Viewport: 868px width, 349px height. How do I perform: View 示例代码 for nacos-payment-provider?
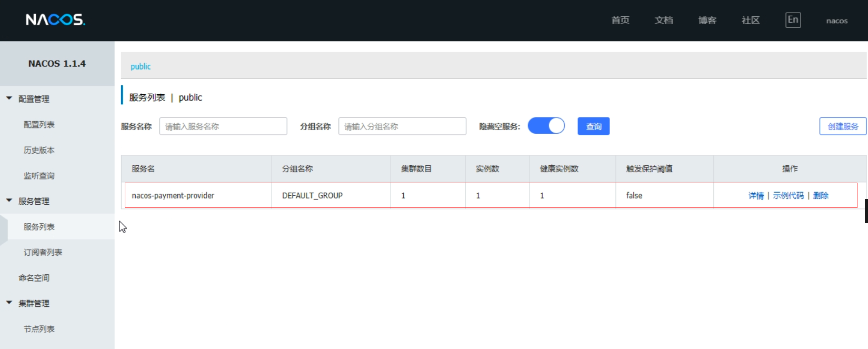tap(788, 196)
